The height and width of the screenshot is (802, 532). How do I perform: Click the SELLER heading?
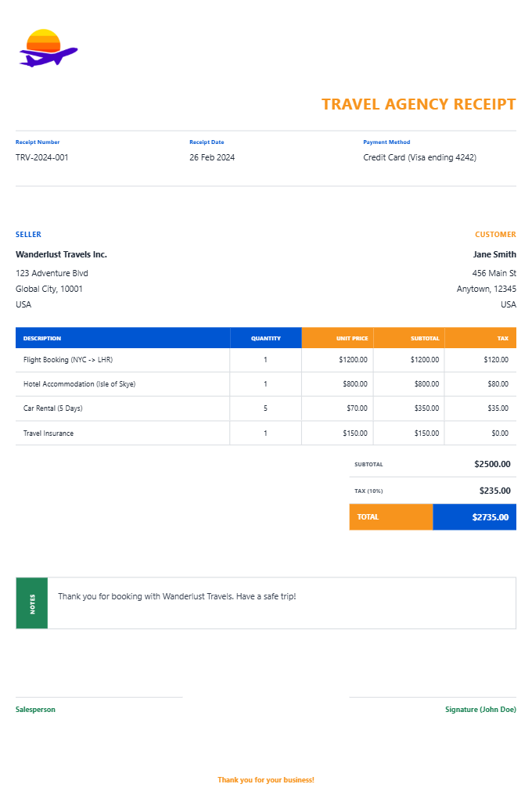click(x=28, y=234)
